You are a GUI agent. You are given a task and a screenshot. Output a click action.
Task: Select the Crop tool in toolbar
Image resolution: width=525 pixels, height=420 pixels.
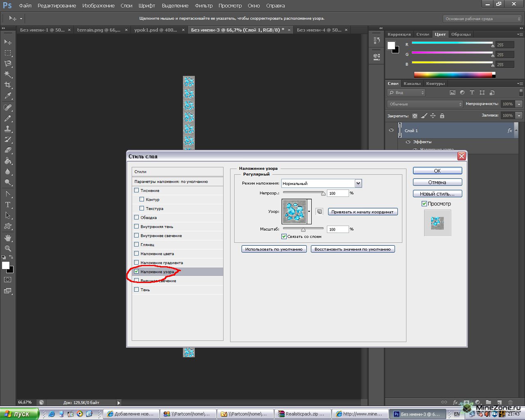click(8, 85)
